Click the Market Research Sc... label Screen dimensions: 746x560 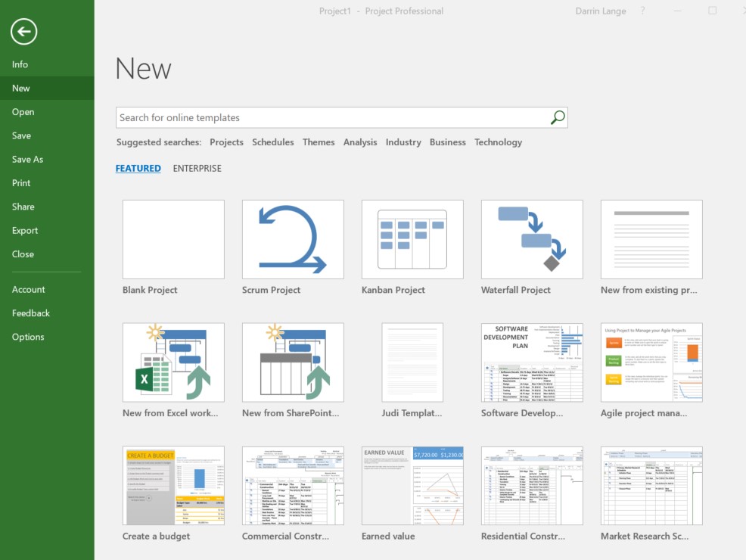pos(644,537)
